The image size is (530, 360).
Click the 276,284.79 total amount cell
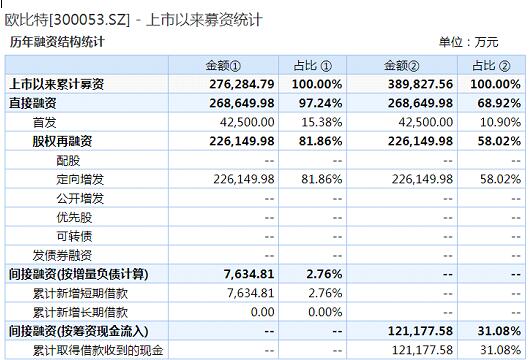click(x=242, y=84)
